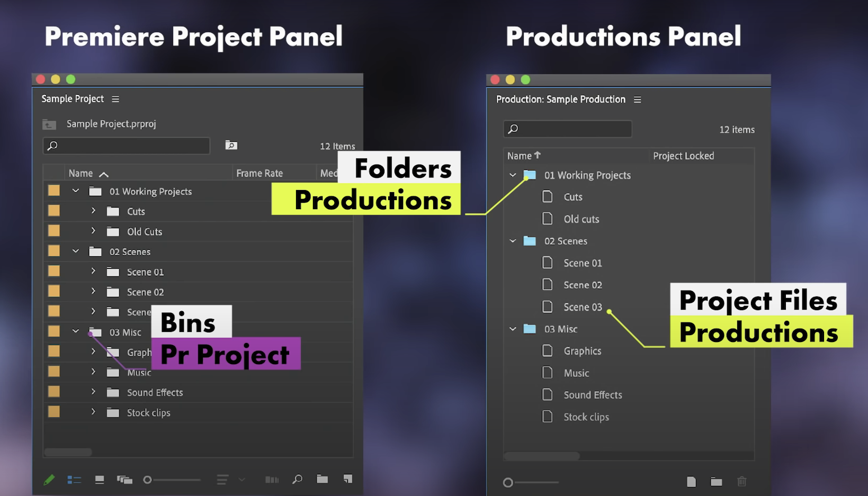Viewport: 868px width, 496px height.
Task: Sort by the Name column in Project panel
Action: point(80,174)
